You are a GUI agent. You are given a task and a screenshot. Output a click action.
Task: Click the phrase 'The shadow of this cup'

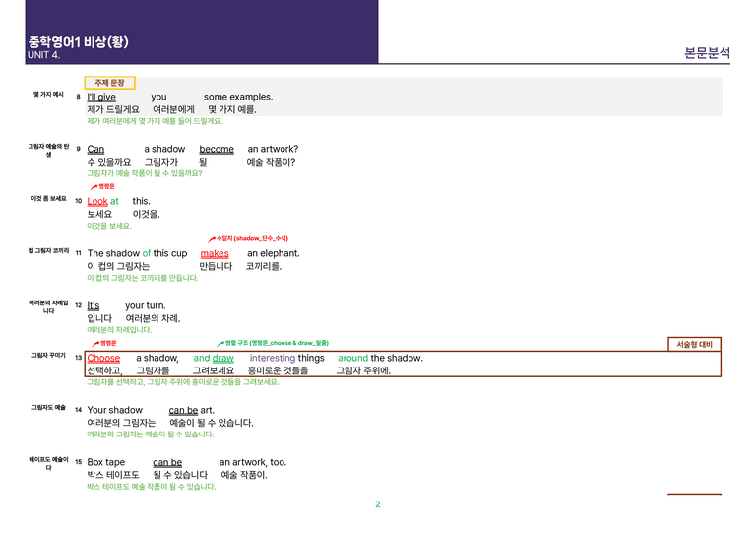138,253
